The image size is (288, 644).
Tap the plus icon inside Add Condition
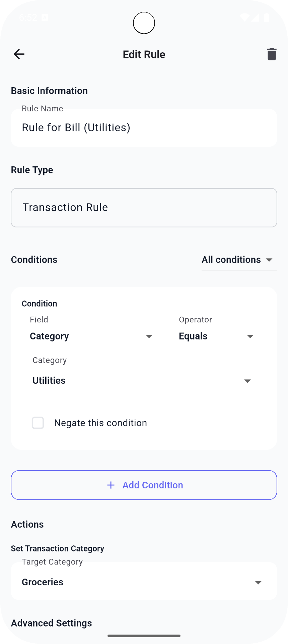[x=111, y=485]
